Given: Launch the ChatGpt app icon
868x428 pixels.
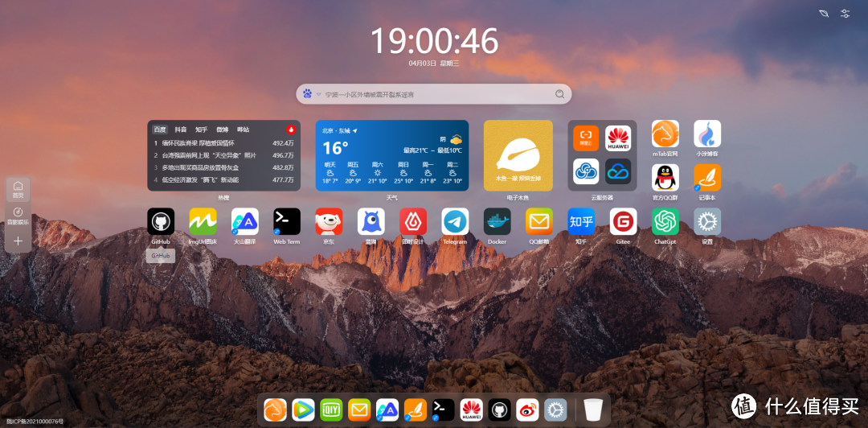Looking at the screenshot, I should [x=665, y=222].
